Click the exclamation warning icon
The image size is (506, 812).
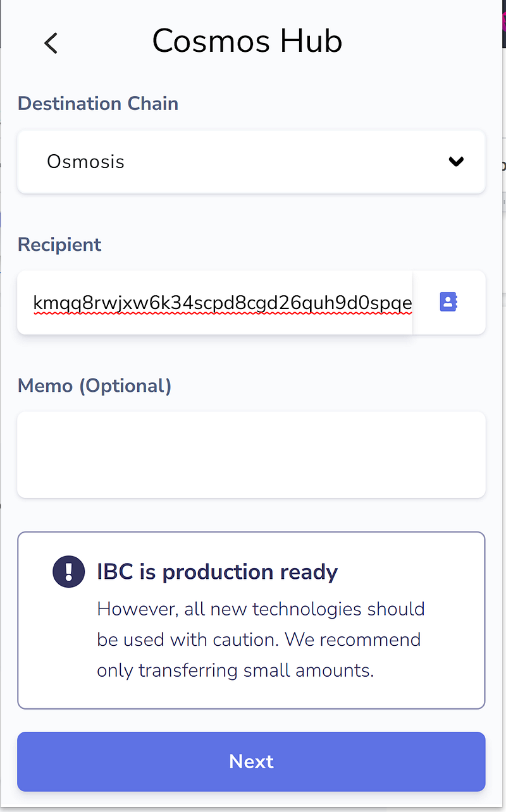[x=68, y=572]
